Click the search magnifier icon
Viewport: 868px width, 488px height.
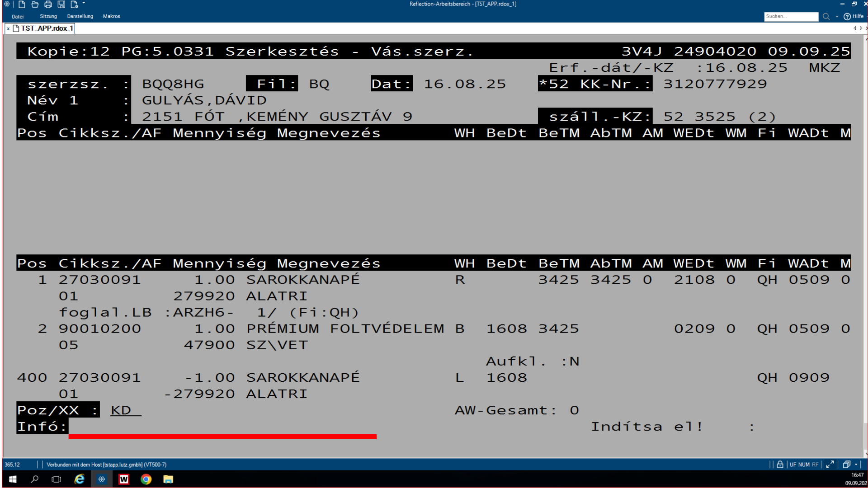coord(826,17)
